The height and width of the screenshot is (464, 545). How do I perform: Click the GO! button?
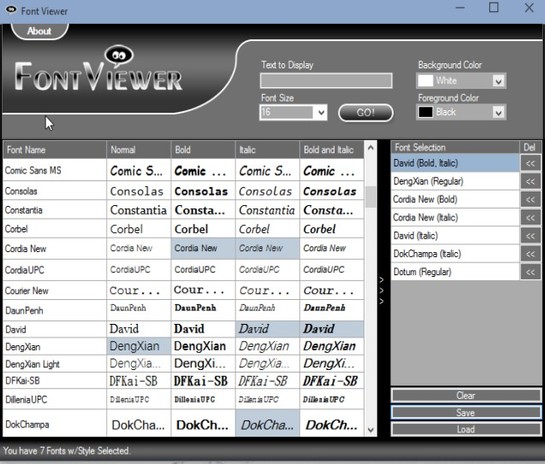pyautogui.click(x=366, y=113)
